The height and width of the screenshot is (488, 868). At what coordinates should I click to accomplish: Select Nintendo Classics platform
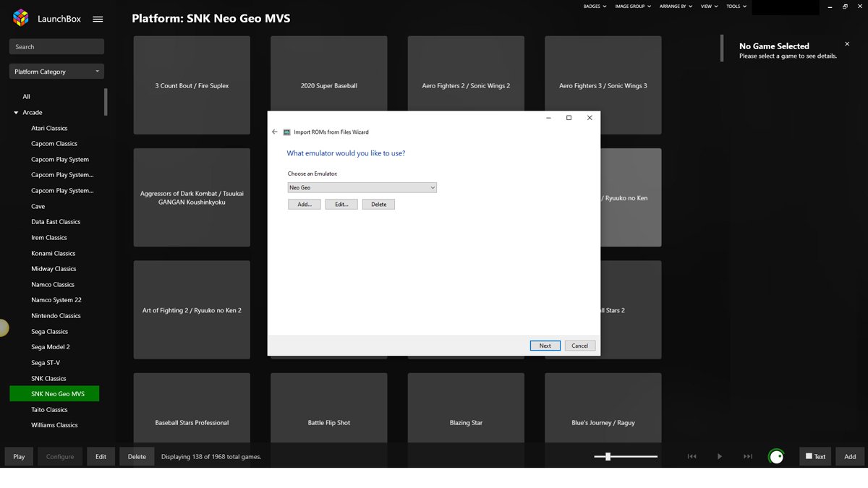click(x=56, y=316)
